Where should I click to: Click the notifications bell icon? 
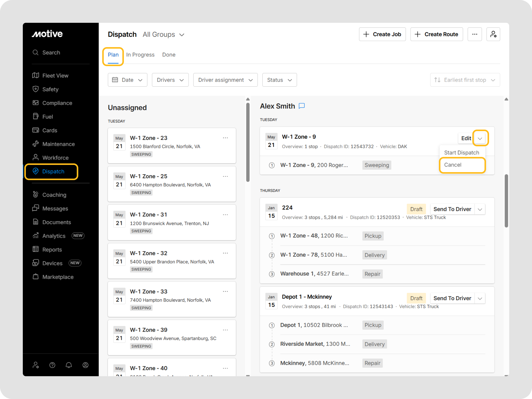69,365
